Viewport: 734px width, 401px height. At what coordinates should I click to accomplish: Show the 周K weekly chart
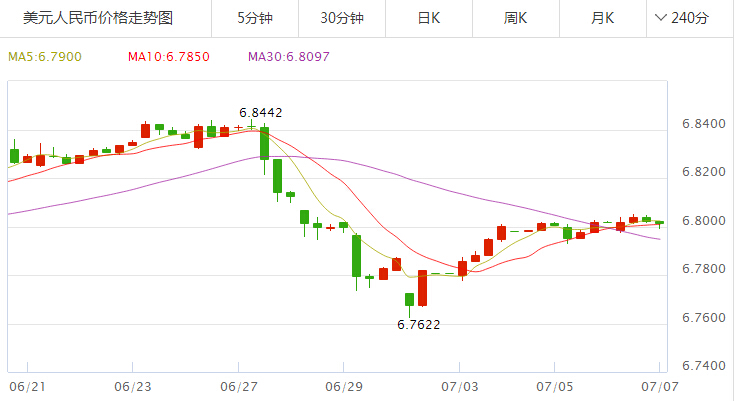[x=516, y=18]
